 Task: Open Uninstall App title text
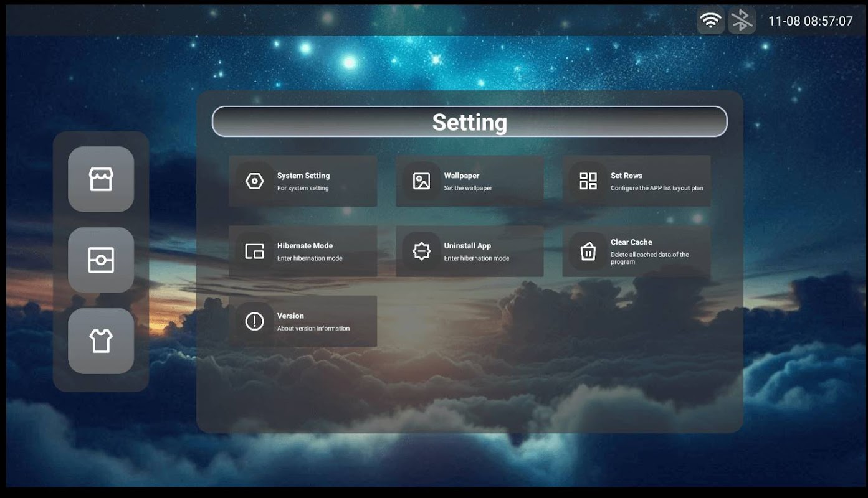(x=467, y=246)
